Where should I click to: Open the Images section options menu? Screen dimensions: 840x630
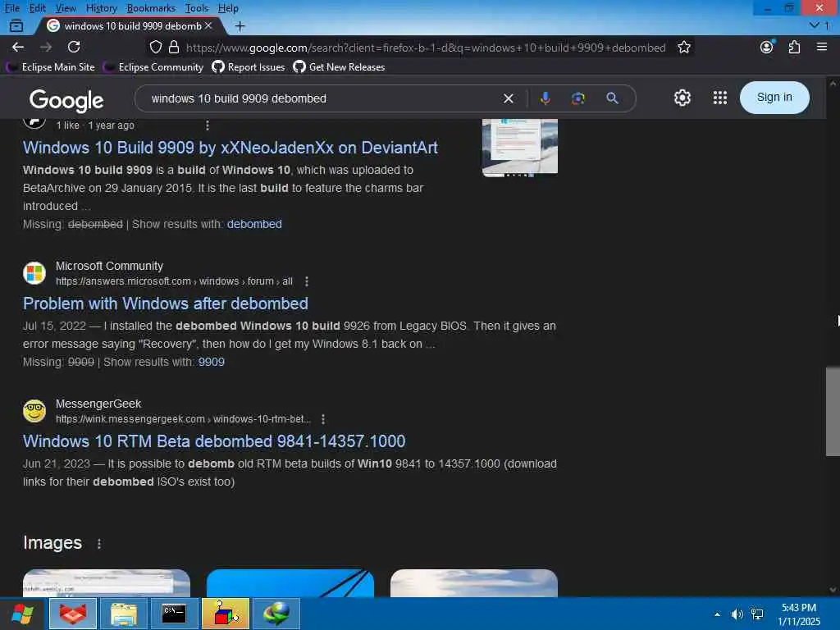coord(99,544)
